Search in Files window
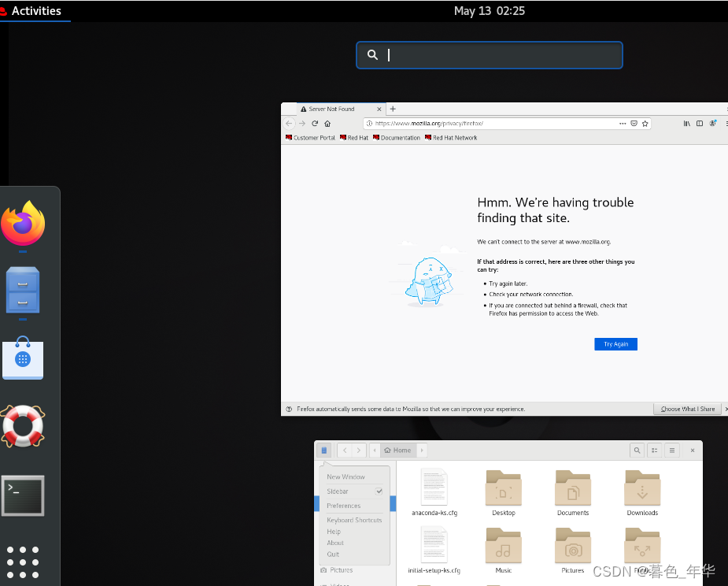 (637, 451)
